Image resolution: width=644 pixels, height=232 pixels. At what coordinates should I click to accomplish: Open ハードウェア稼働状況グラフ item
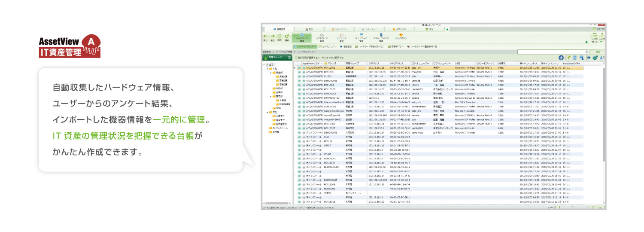(369, 46)
